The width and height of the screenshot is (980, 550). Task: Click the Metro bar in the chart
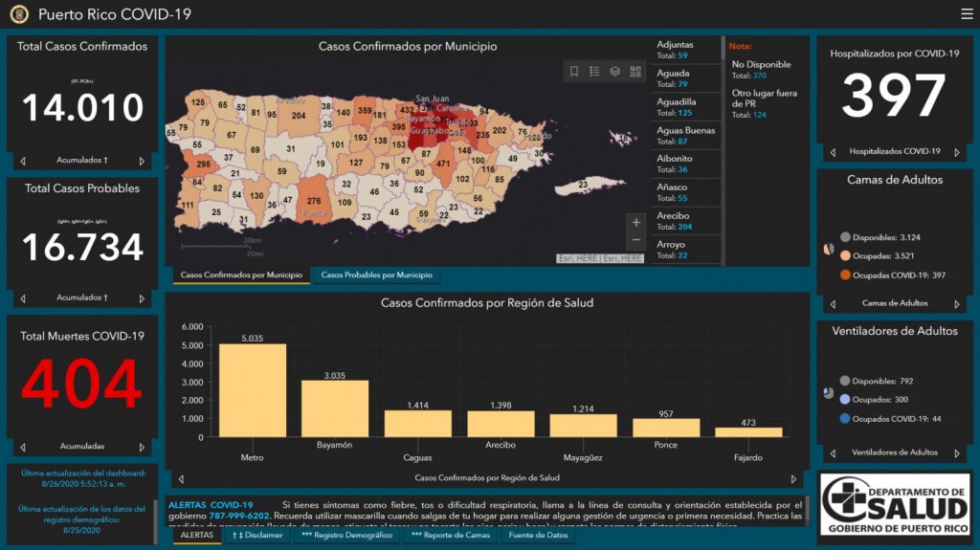click(253, 390)
